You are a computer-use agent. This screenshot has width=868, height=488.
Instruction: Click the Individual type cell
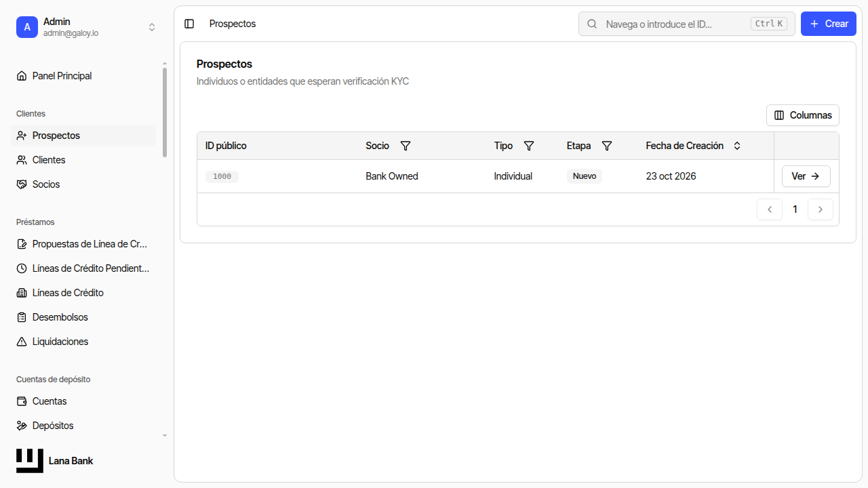click(x=513, y=176)
